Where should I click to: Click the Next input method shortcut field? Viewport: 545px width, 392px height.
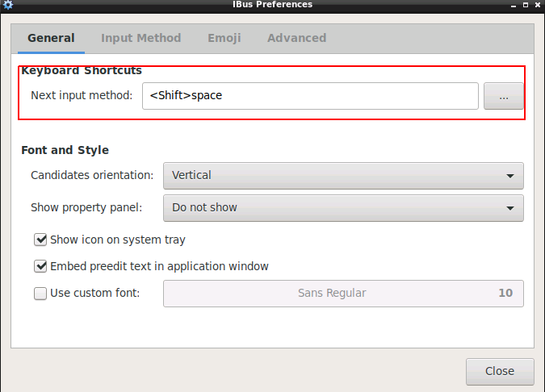(310, 96)
